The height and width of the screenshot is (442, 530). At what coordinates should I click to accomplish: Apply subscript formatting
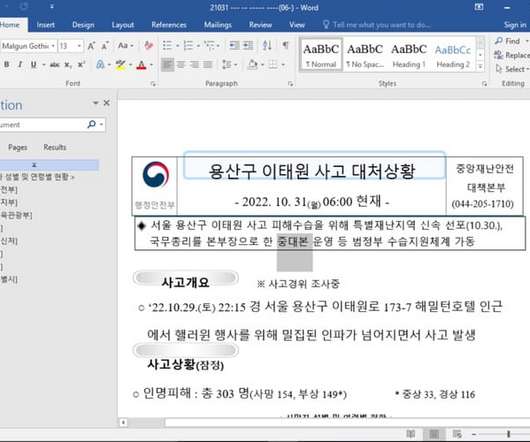[x=68, y=64]
